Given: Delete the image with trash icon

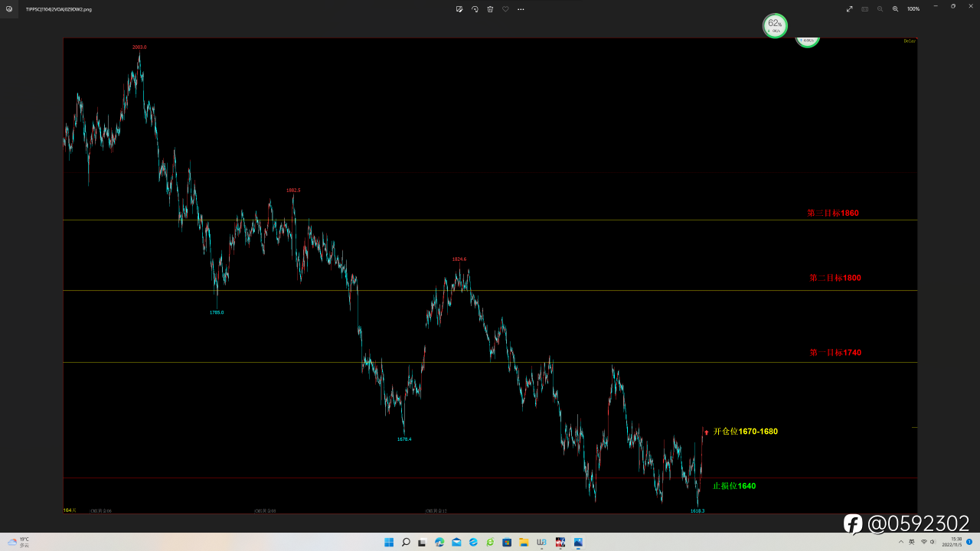Looking at the screenshot, I should coord(490,9).
